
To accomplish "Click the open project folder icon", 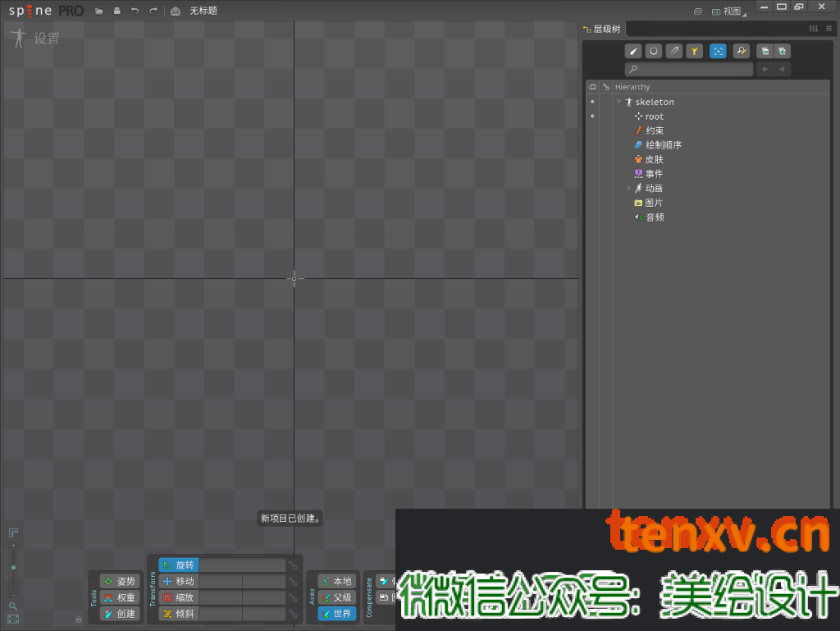I will [99, 11].
